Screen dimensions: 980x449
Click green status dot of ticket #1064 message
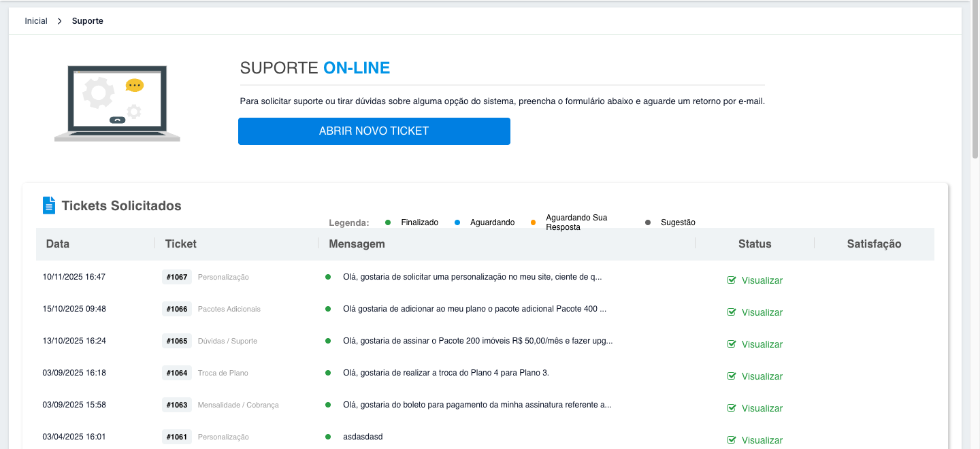328,373
